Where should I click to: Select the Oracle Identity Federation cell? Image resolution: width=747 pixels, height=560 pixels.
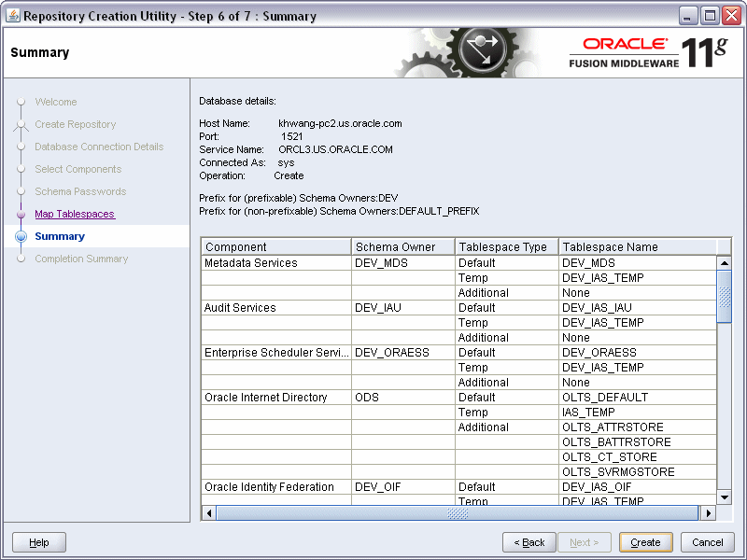pyautogui.click(x=276, y=486)
